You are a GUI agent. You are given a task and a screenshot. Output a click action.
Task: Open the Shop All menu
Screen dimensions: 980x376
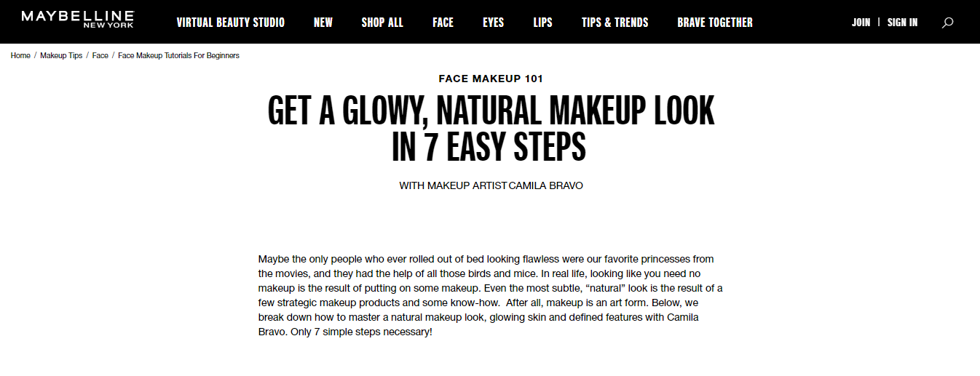click(382, 23)
